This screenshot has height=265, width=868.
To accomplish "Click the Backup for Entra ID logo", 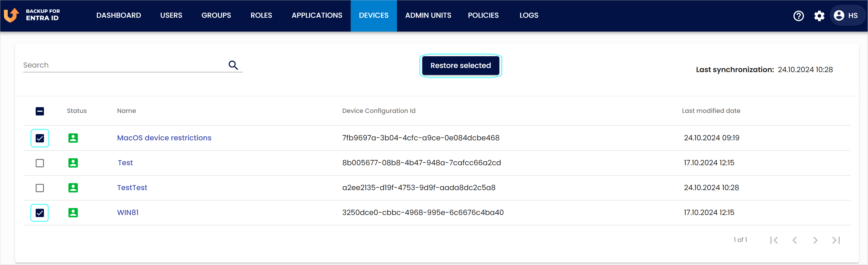I will point(32,15).
